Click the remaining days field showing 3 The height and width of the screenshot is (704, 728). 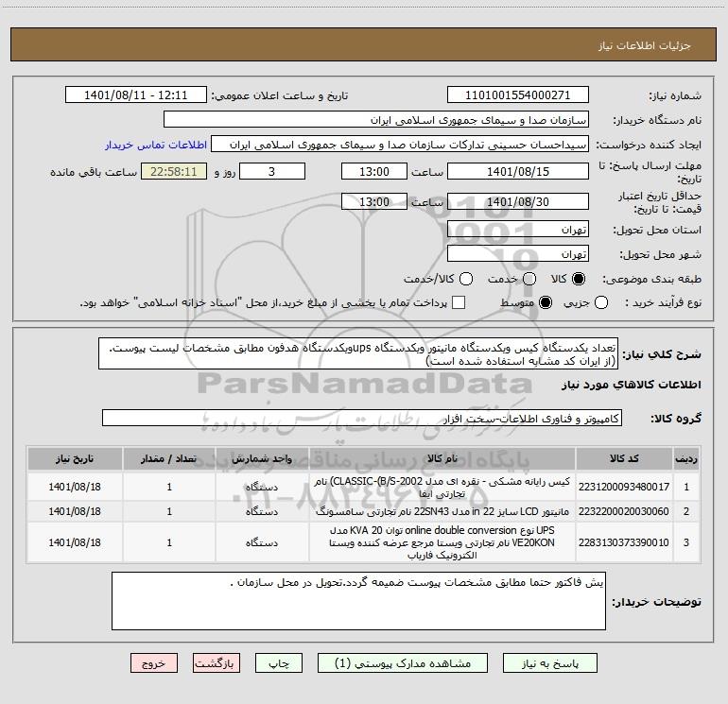pos(272,171)
